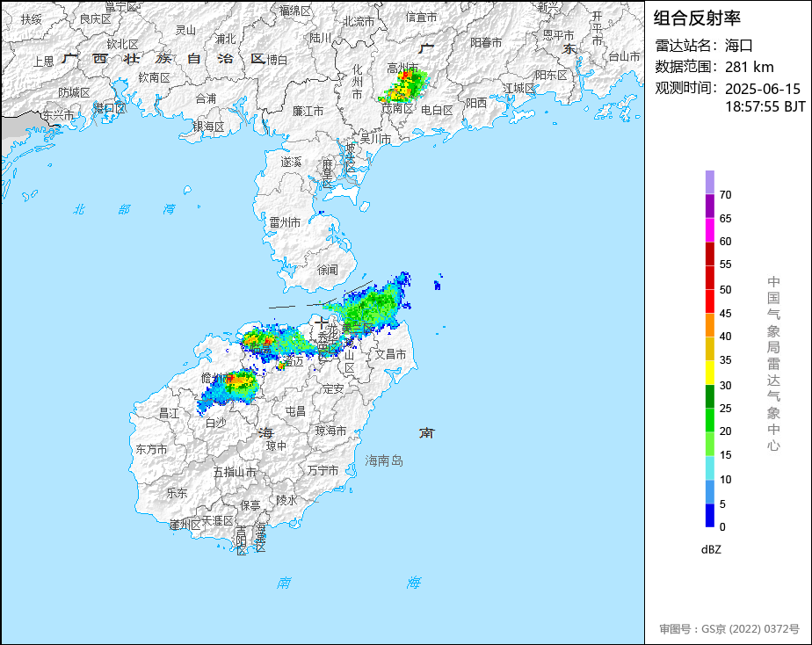Click the 定安 map label
The height and width of the screenshot is (645, 812).
[333, 388]
